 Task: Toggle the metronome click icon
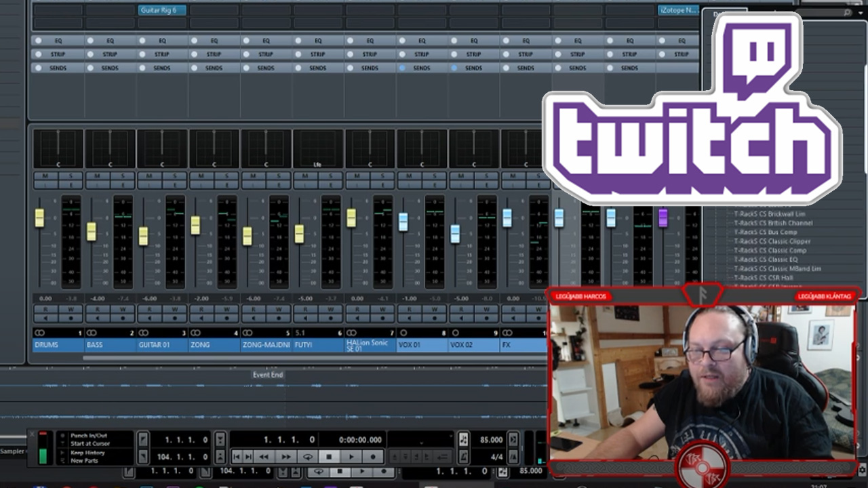point(462,440)
